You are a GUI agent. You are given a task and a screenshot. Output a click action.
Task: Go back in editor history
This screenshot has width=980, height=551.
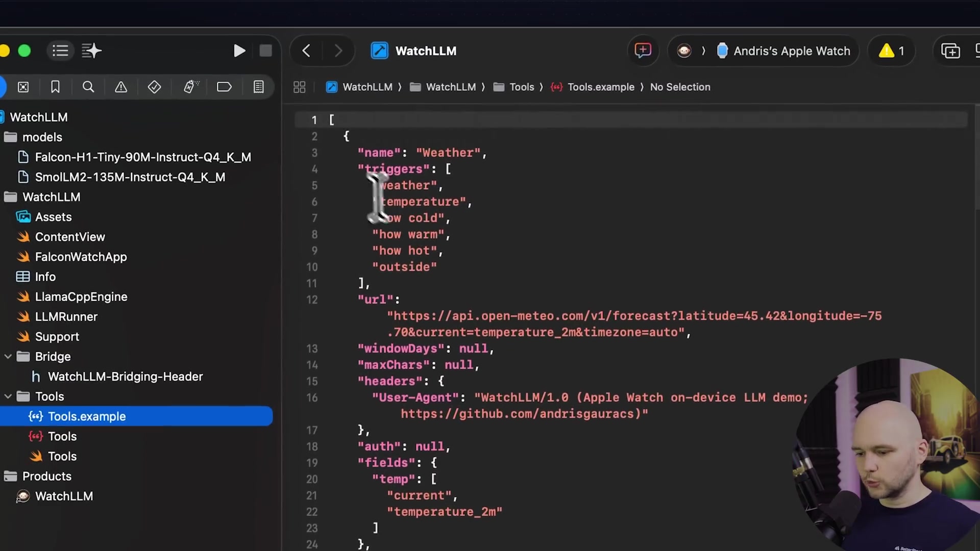tap(306, 51)
